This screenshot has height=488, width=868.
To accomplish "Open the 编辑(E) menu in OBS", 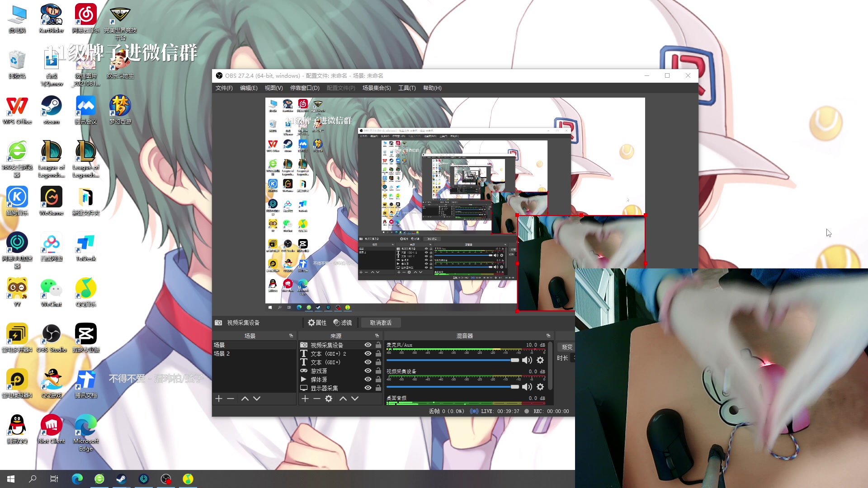I will (248, 88).
